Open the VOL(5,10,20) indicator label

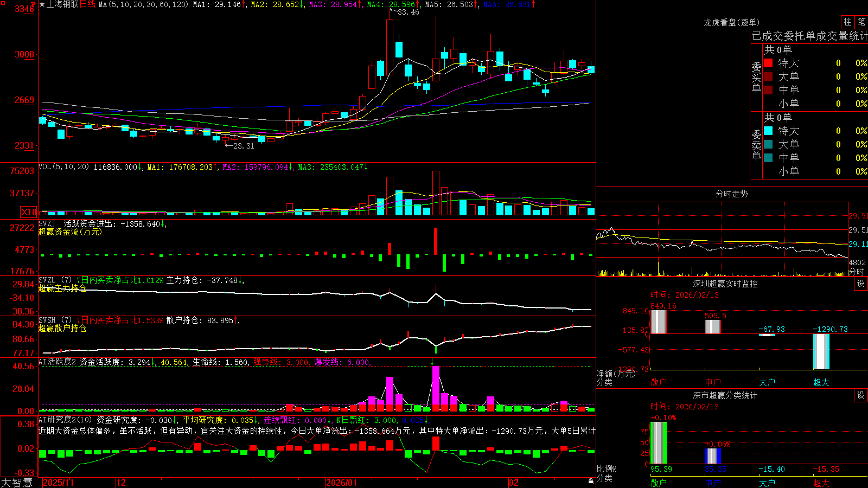64,167
